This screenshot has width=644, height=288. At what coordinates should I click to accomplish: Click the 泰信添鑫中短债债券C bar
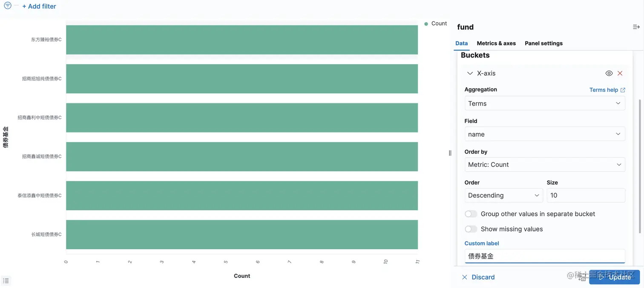(242, 196)
